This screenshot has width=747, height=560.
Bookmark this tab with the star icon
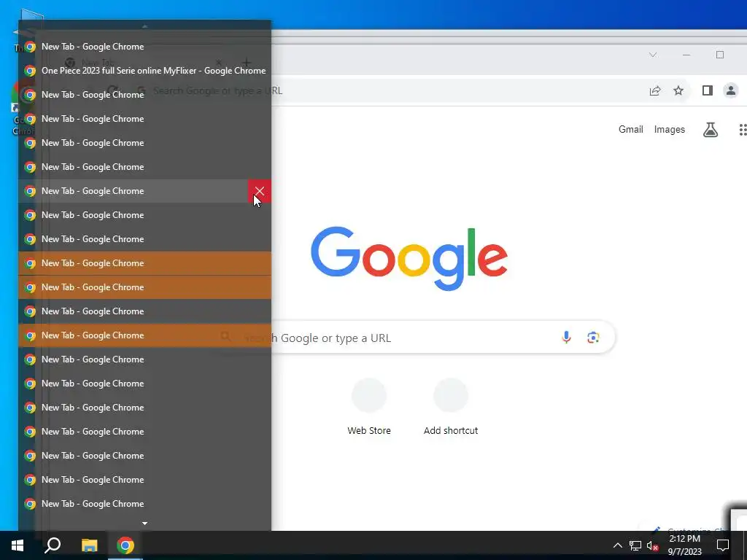click(x=678, y=90)
